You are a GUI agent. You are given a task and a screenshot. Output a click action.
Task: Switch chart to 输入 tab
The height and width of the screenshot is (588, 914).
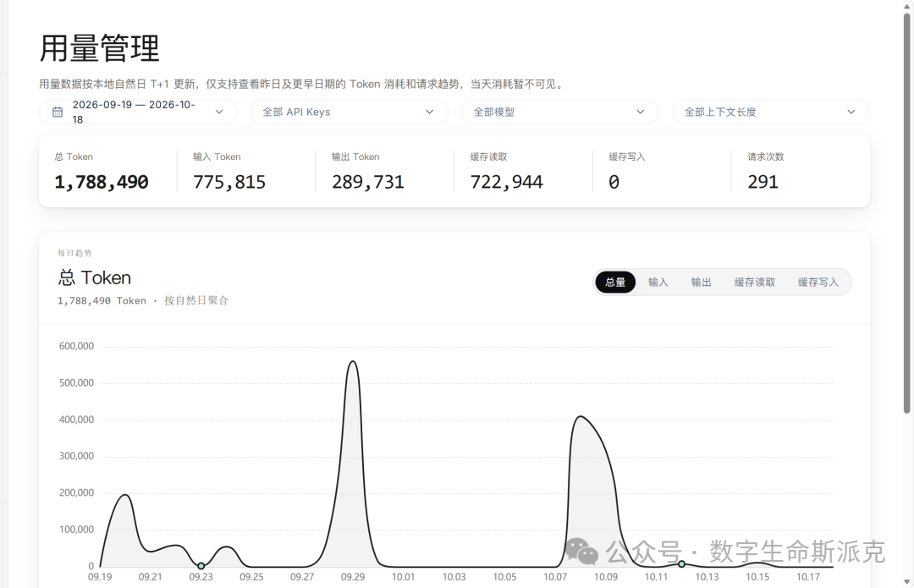(x=658, y=282)
